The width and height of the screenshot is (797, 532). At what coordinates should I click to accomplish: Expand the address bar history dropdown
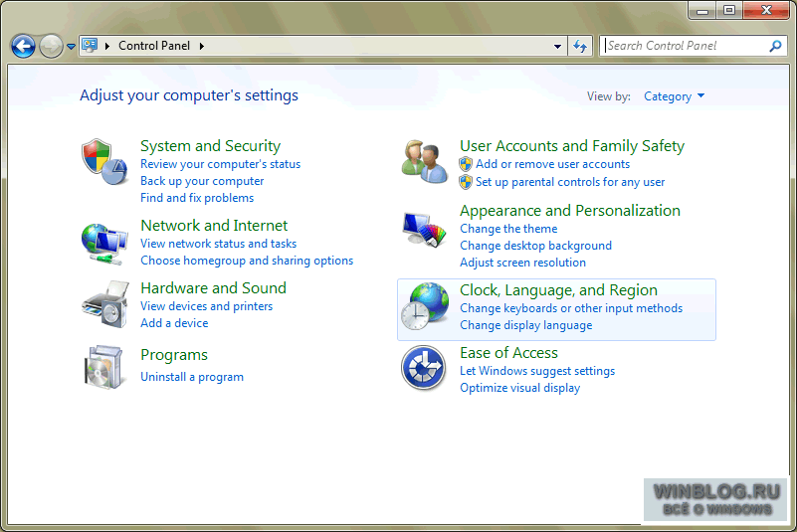pos(557,46)
